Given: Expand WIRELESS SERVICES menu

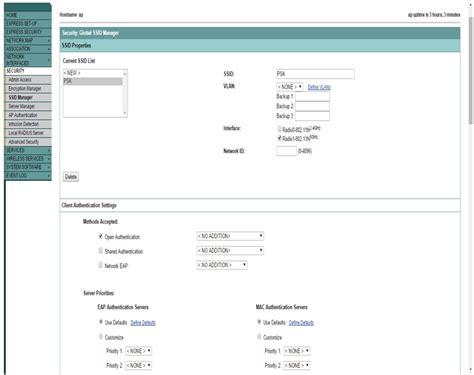Looking at the screenshot, I should (x=28, y=159).
